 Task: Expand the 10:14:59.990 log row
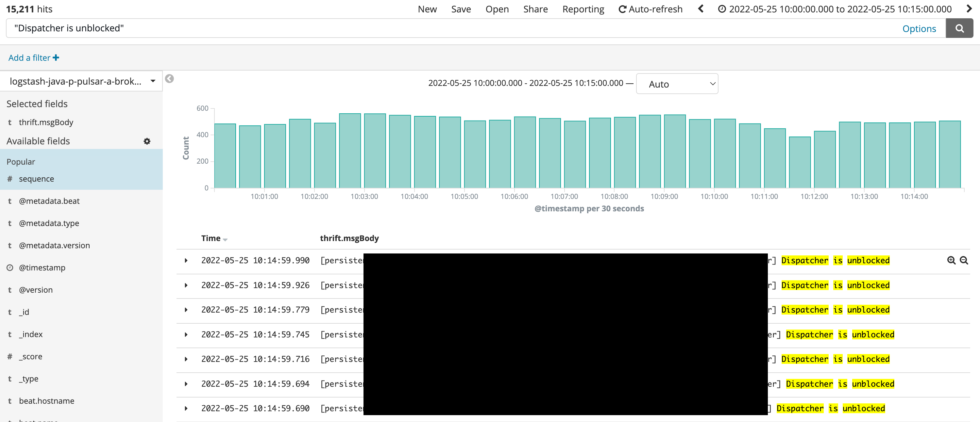186,261
